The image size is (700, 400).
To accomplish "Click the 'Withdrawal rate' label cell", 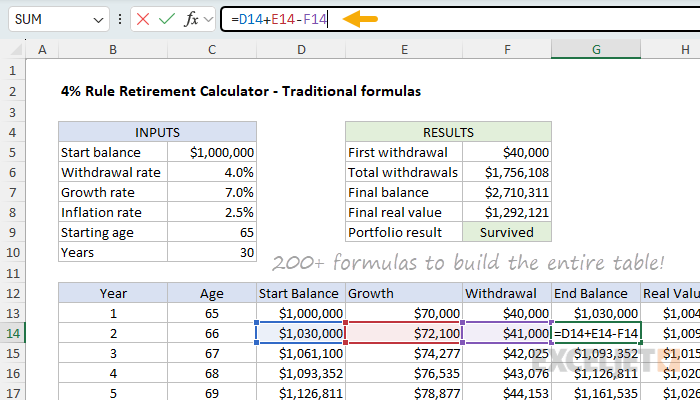I will (x=113, y=172).
